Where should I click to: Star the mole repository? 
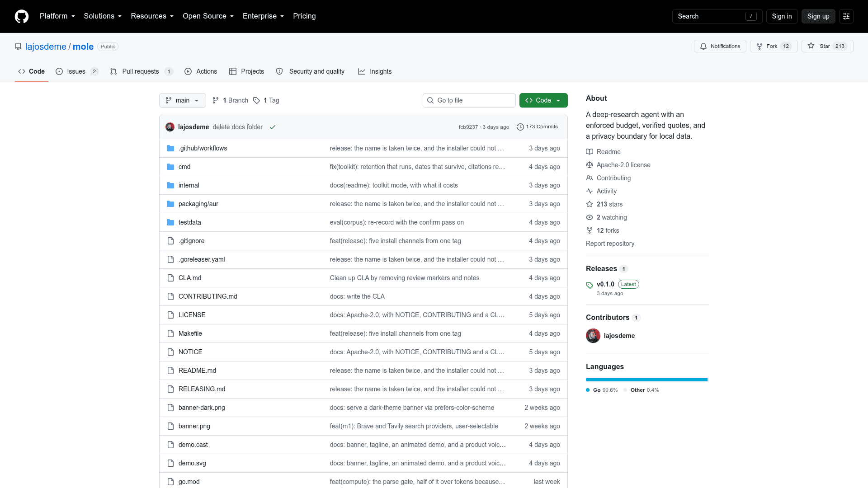tap(827, 46)
